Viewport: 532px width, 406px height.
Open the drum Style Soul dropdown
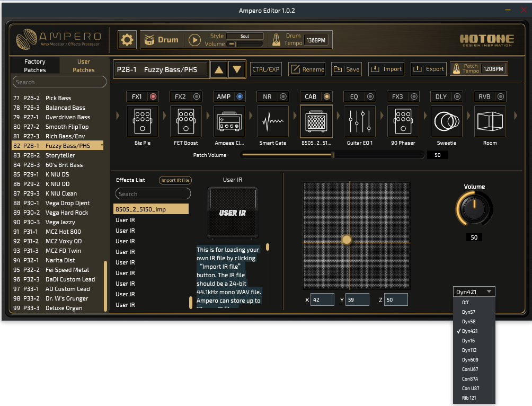click(x=245, y=36)
